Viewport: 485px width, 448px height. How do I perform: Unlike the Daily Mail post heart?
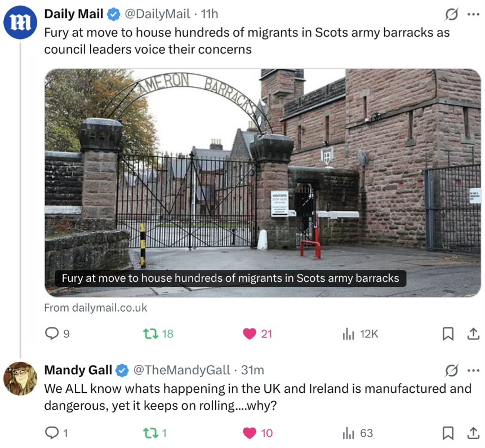point(250,334)
